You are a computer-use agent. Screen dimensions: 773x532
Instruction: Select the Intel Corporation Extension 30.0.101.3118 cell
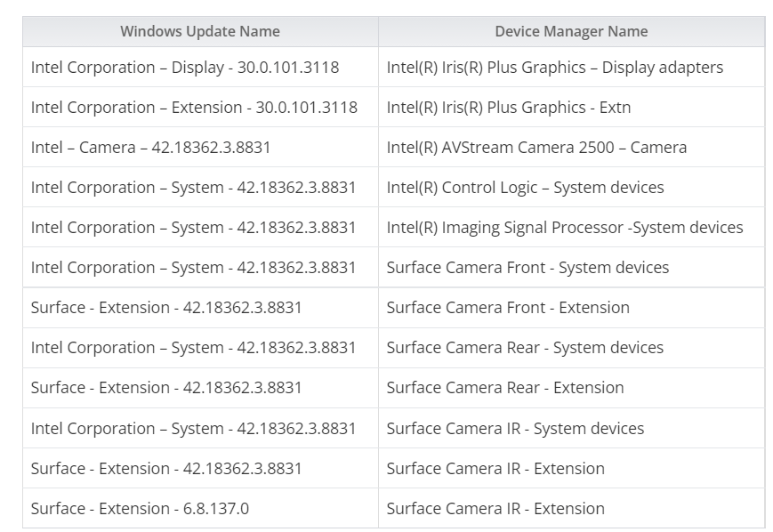pos(194,108)
